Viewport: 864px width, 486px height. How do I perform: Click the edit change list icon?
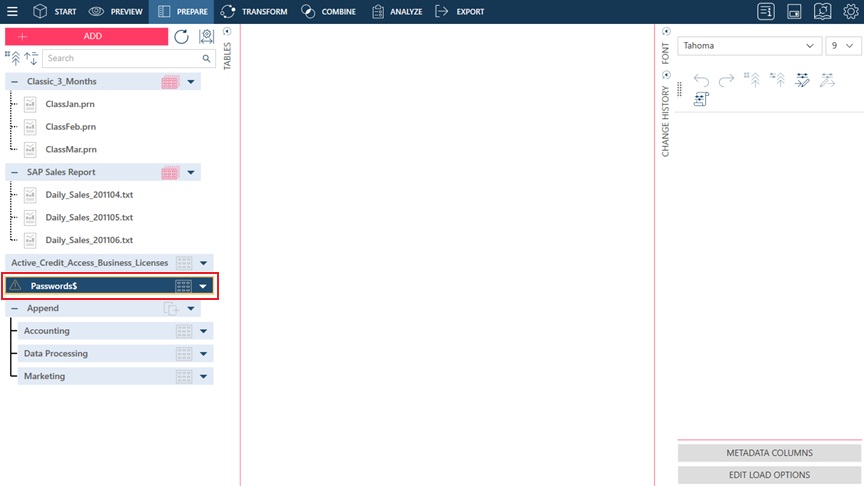[802, 80]
